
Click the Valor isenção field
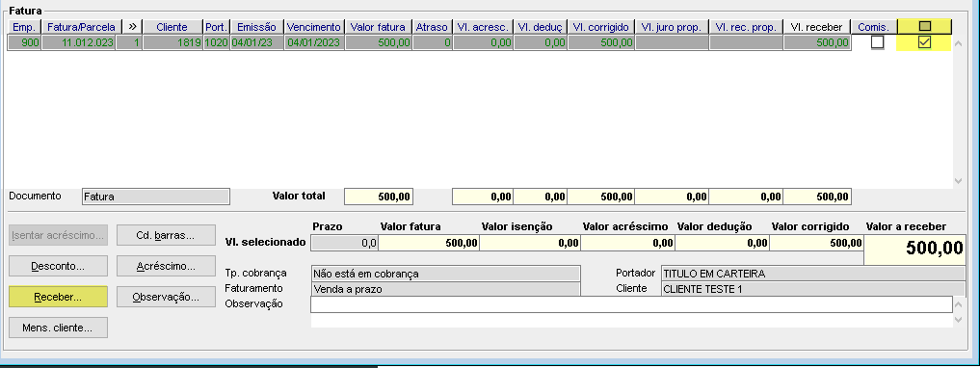(x=530, y=243)
